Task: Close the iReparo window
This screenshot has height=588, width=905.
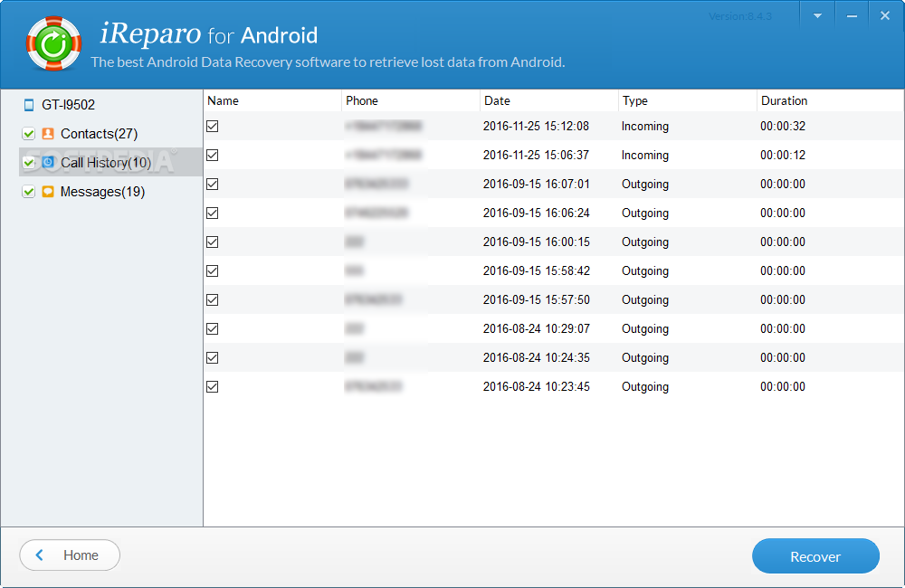Action: click(885, 16)
